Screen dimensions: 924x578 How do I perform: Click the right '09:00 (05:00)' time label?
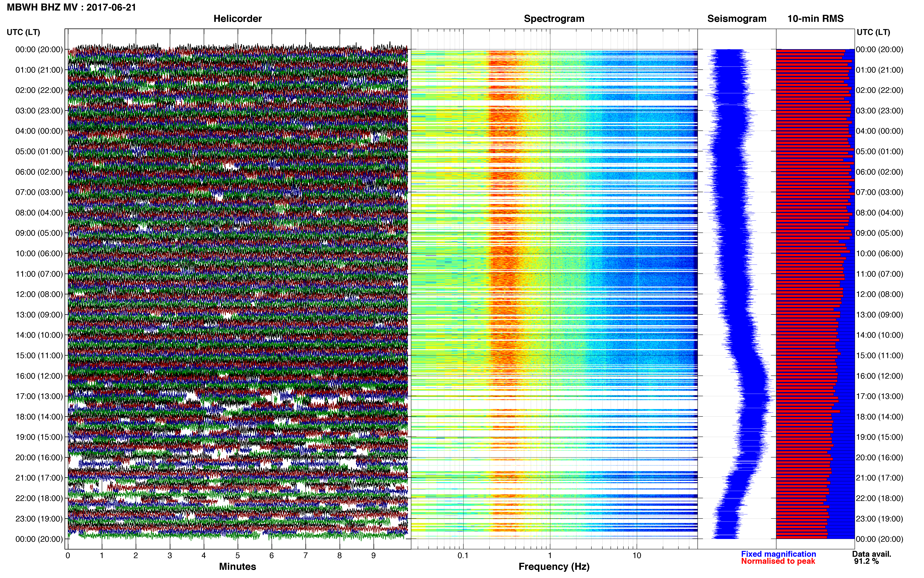(880, 233)
